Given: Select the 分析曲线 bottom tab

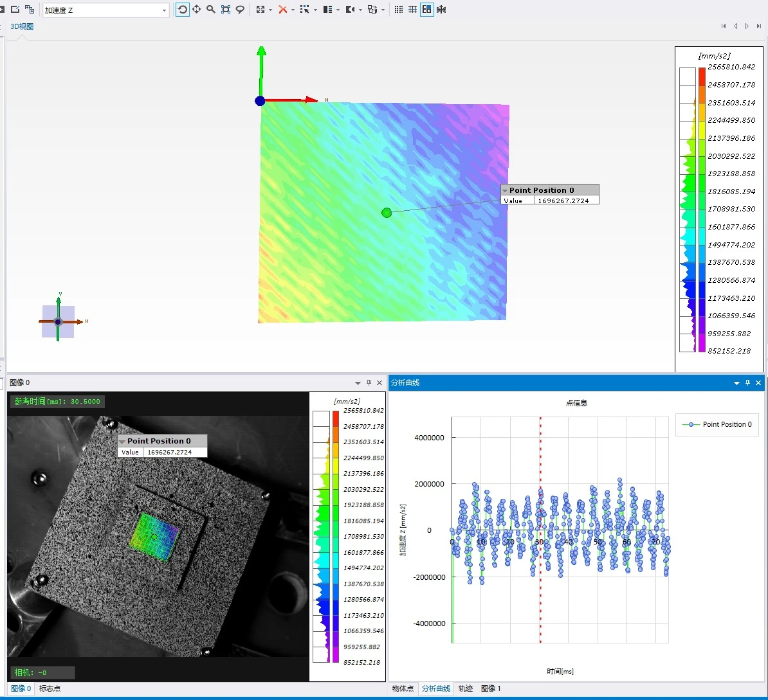Looking at the screenshot, I should point(436,688).
